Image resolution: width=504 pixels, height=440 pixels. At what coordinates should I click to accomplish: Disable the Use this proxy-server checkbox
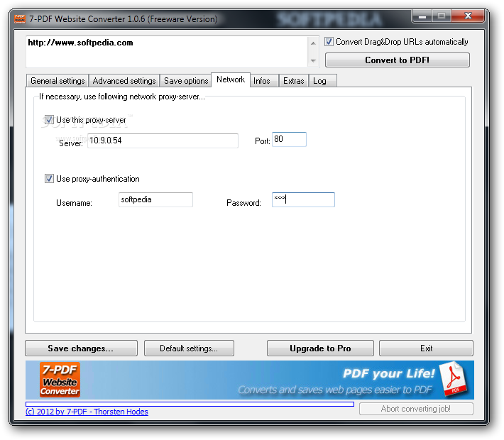[49, 120]
